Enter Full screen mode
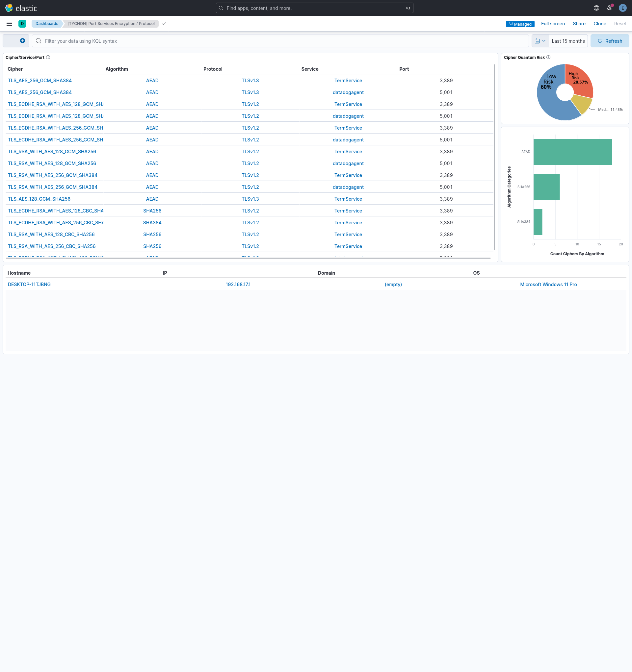 point(553,24)
